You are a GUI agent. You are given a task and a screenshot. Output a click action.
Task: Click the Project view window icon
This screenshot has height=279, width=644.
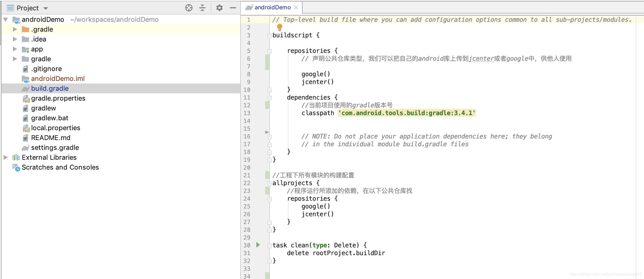[x=10, y=8]
